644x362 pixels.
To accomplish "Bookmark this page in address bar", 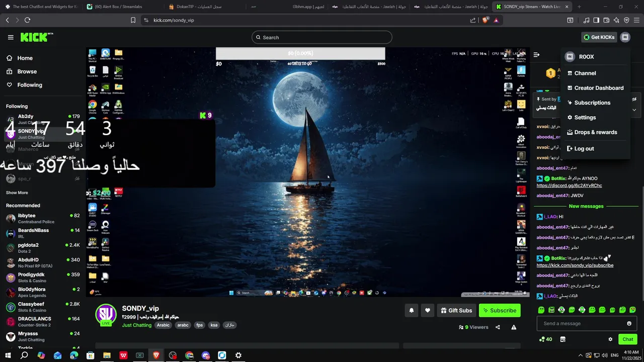I will tap(133, 20).
